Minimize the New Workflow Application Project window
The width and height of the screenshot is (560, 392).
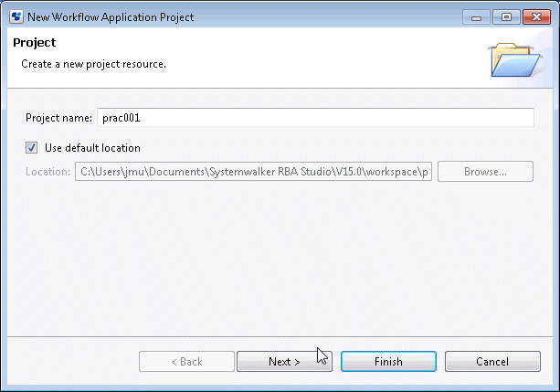pyautogui.click(x=476, y=17)
